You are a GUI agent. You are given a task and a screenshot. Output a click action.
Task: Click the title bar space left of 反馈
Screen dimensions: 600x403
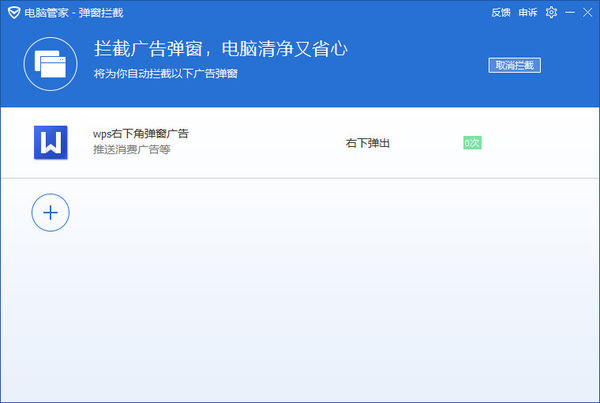point(350,13)
